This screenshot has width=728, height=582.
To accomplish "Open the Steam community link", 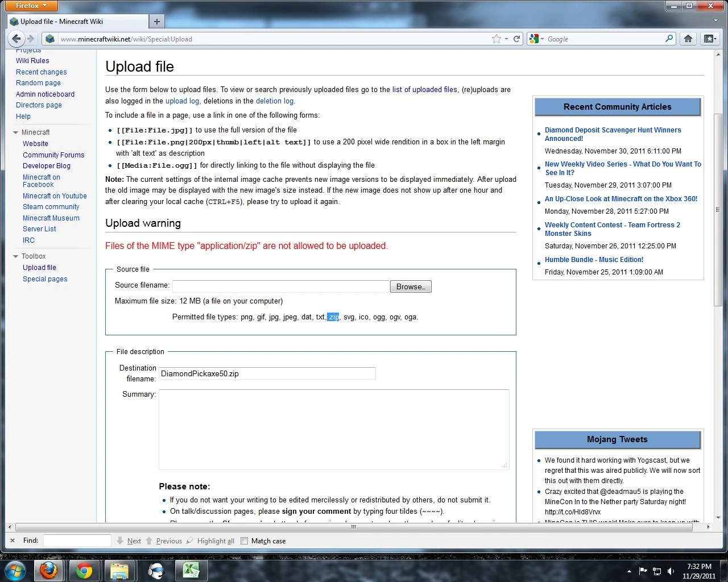I will (51, 207).
